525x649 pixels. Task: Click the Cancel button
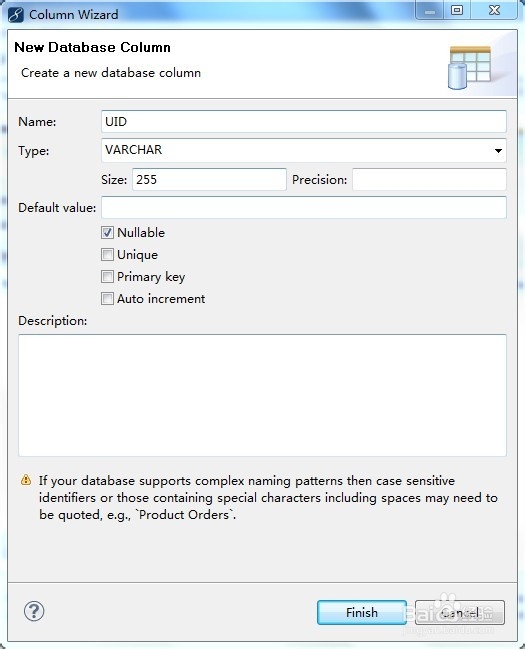(x=460, y=612)
